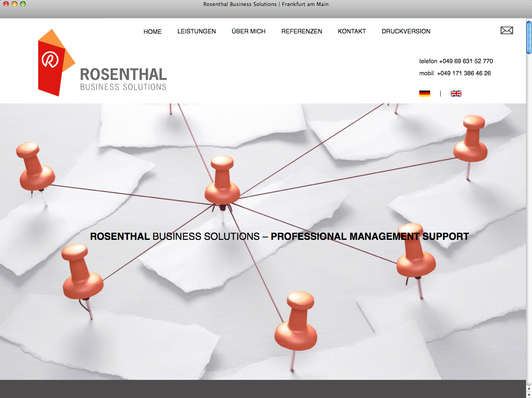The height and width of the screenshot is (398, 532).
Task: Open the ÜBER MICH page
Action: coord(248,31)
